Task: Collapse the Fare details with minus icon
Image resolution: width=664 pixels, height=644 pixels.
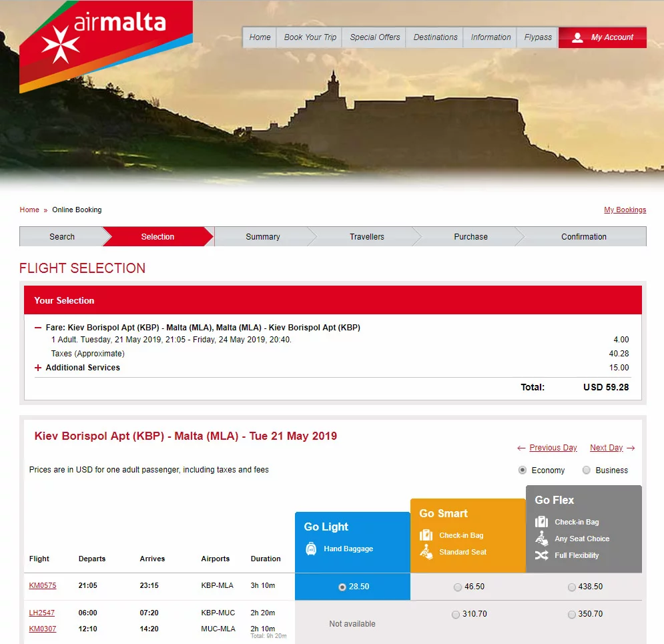Action: pos(37,327)
